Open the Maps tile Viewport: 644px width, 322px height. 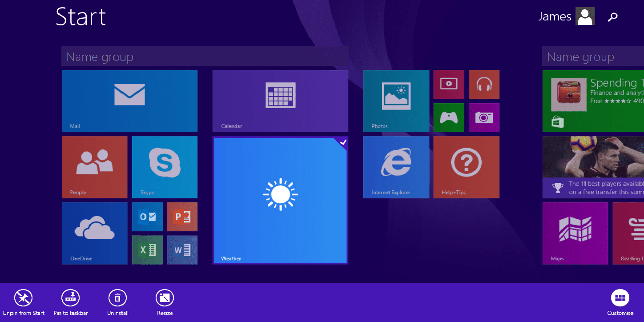pos(575,233)
